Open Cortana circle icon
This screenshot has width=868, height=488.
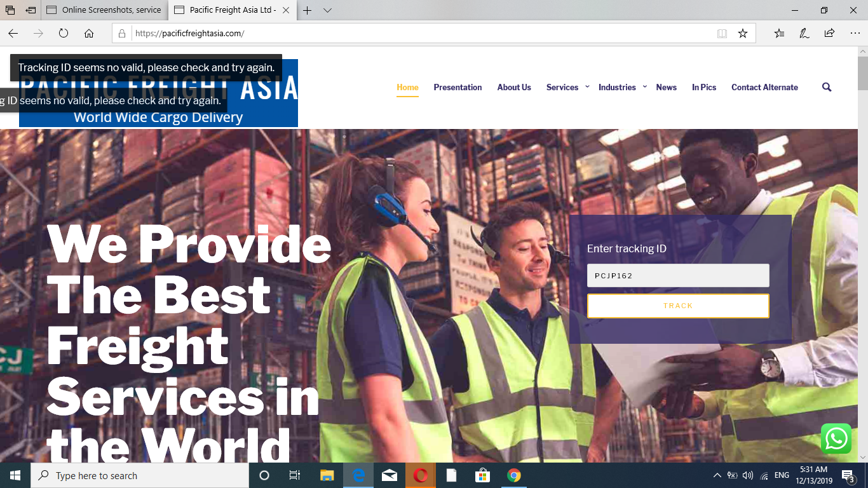coord(264,475)
